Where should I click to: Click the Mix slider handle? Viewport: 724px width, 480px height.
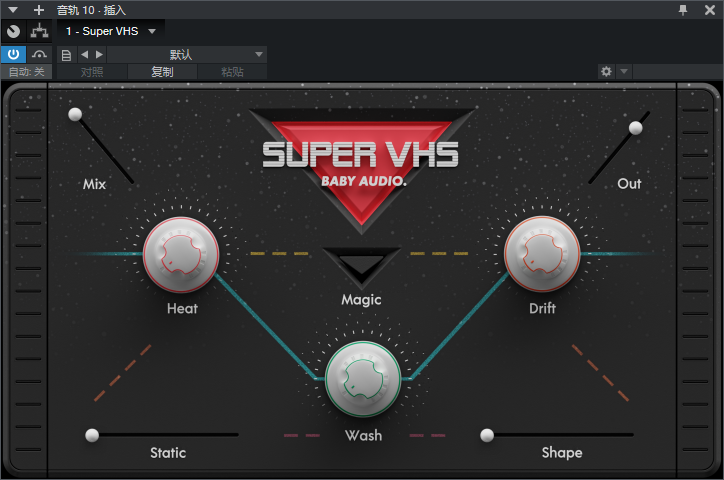[75, 114]
